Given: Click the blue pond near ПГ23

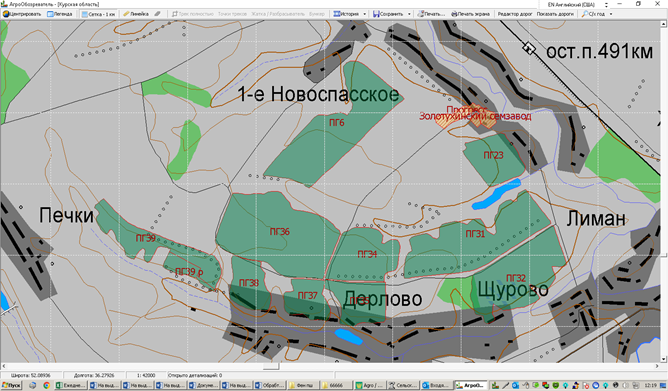Looking at the screenshot, I should [x=497, y=194].
